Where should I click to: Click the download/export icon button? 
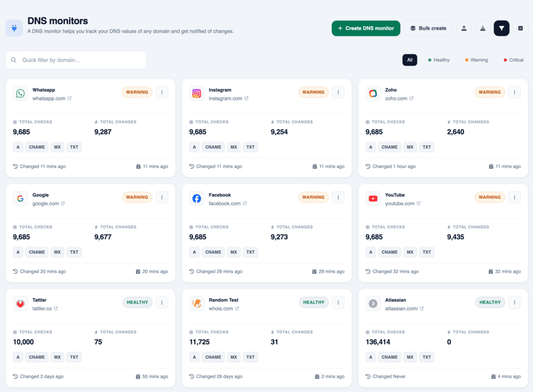tap(483, 28)
